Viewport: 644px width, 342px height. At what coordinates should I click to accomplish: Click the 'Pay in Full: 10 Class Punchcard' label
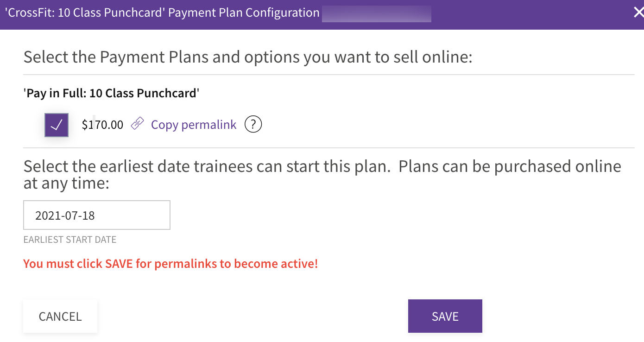point(111,93)
